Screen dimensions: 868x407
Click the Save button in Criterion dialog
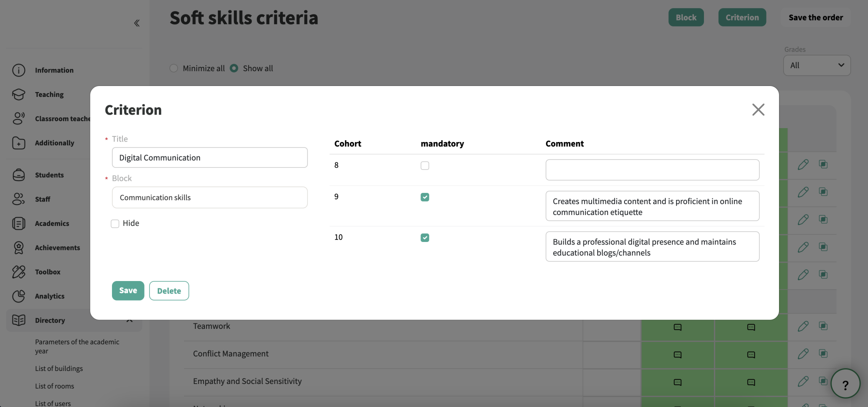[128, 291]
